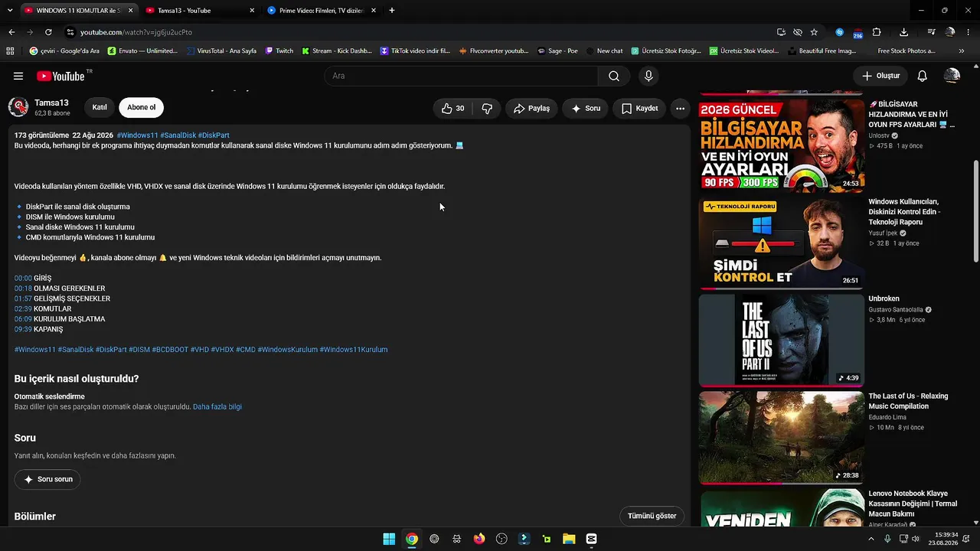
Task: Bookmark this page with star icon
Action: point(814,32)
